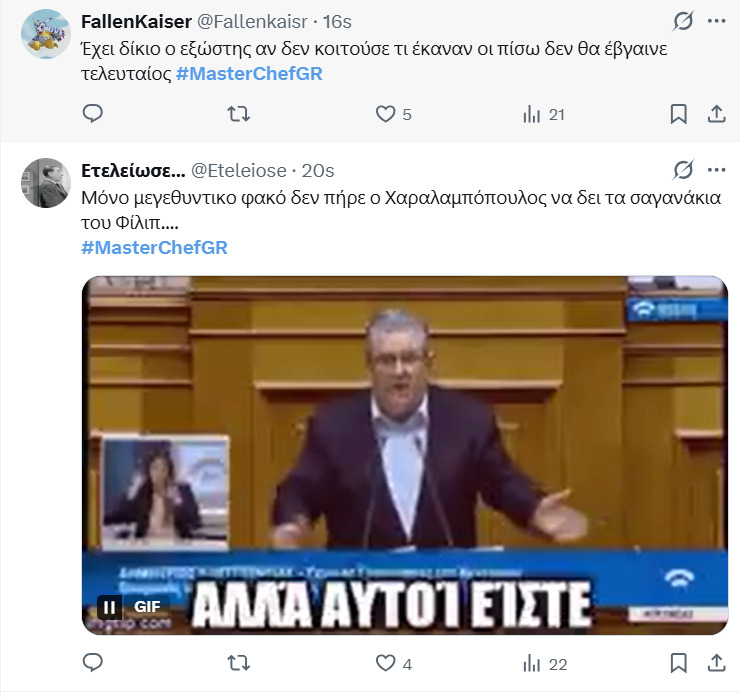Screen dimensions: 740x697
Task: Open Grok icon on Eteleiose's tweet
Action: pyautogui.click(x=683, y=170)
